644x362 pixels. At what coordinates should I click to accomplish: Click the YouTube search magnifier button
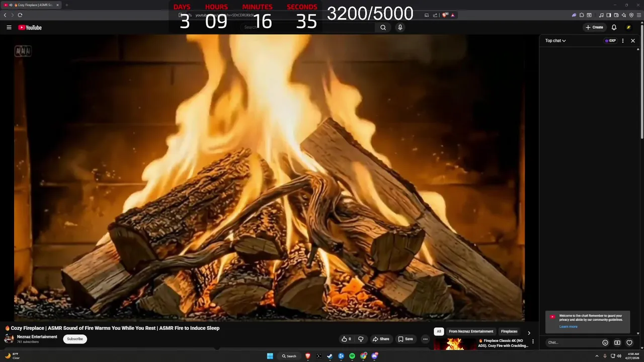pyautogui.click(x=383, y=27)
